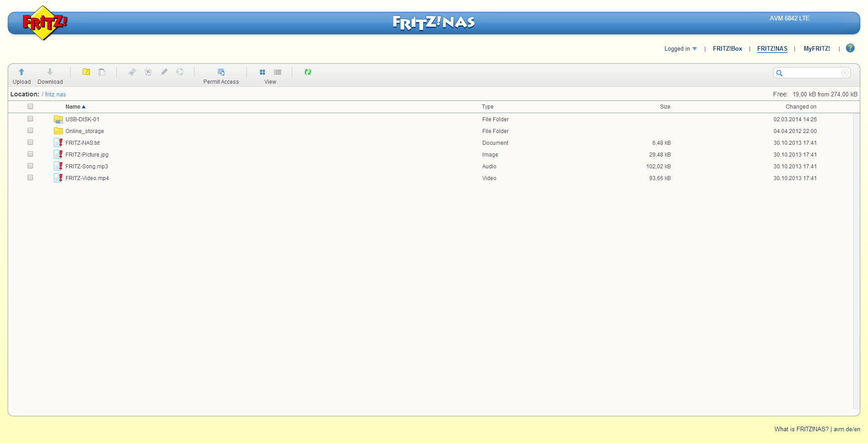868x443 pixels.
Task: Click the FRITZ-Picture.jpg file icon
Action: coord(58,155)
